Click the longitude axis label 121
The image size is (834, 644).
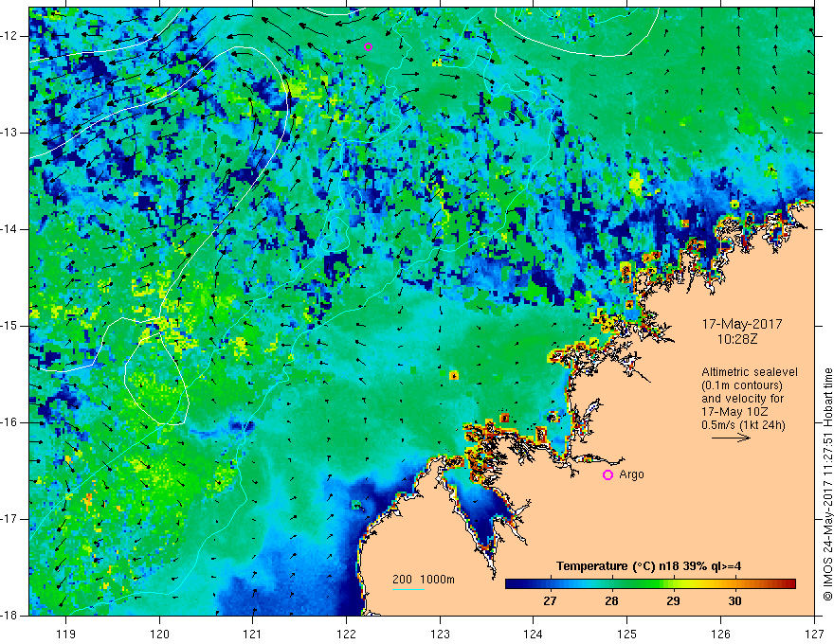point(253,634)
